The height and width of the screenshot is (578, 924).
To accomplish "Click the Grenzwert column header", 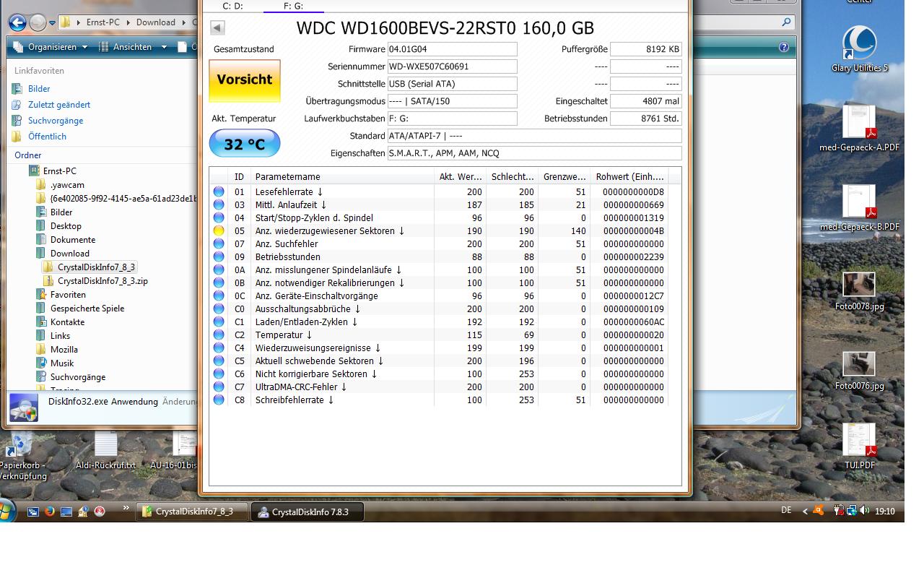I will (x=565, y=177).
